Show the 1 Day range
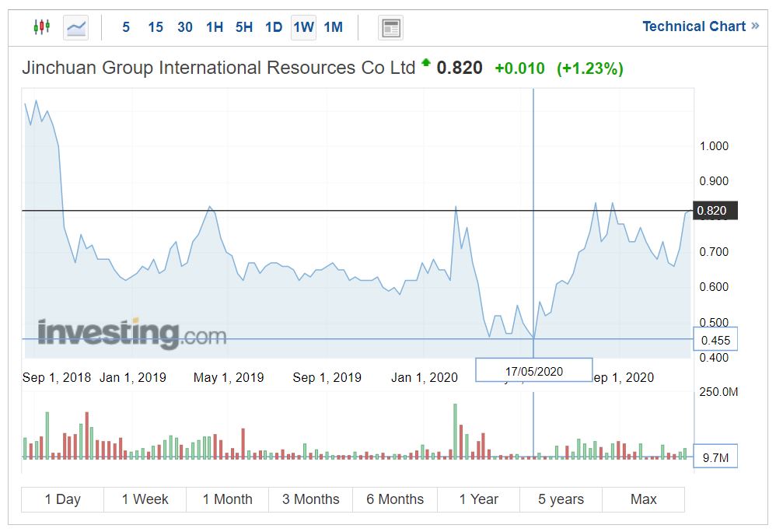 click(62, 499)
